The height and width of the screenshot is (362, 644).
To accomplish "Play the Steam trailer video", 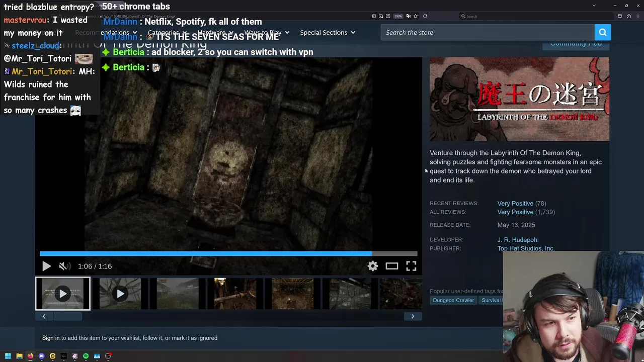I will [x=46, y=266].
